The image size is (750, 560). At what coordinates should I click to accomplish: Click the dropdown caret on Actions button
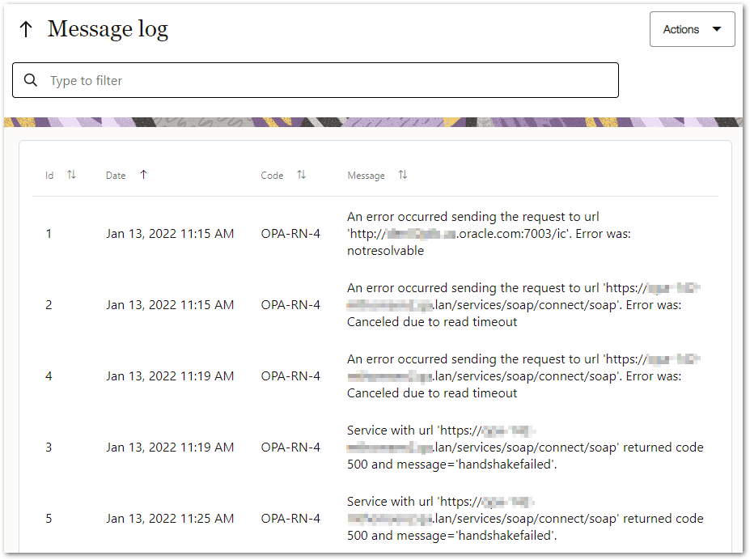pos(714,28)
